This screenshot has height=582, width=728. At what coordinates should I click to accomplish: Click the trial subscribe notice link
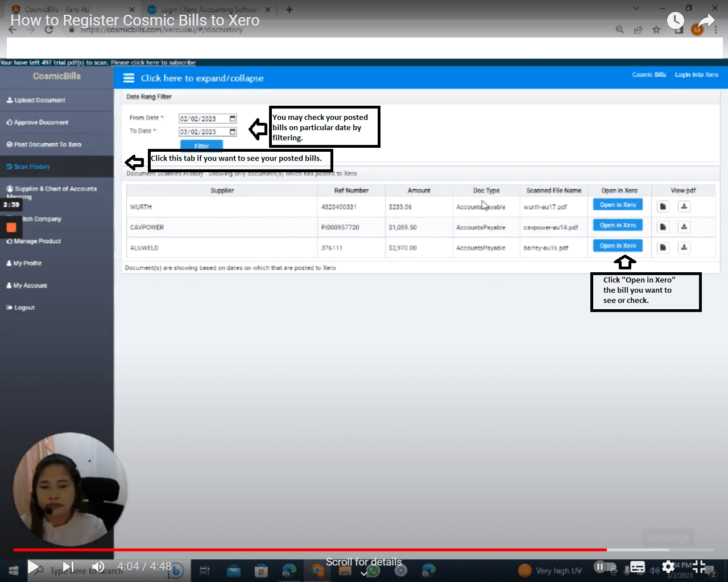coord(154,63)
